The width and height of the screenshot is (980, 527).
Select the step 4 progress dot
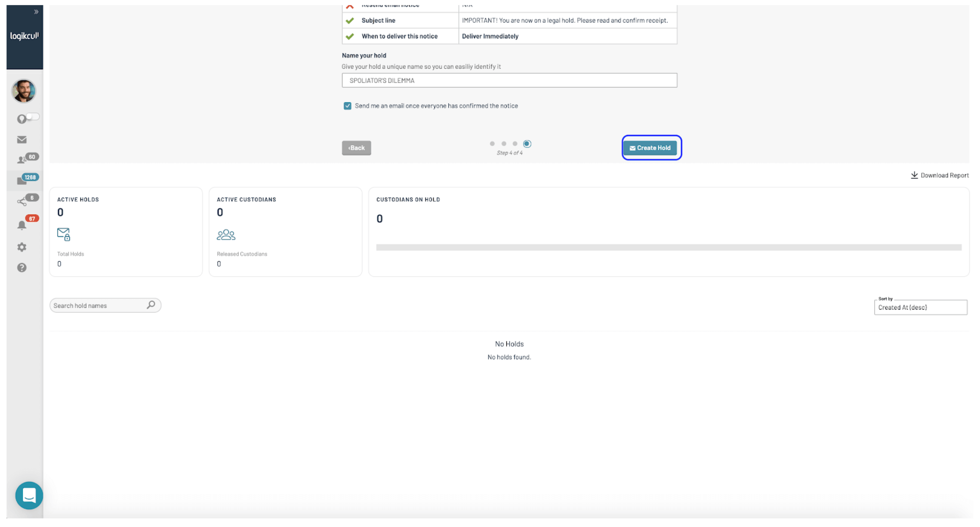coord(527,144)
